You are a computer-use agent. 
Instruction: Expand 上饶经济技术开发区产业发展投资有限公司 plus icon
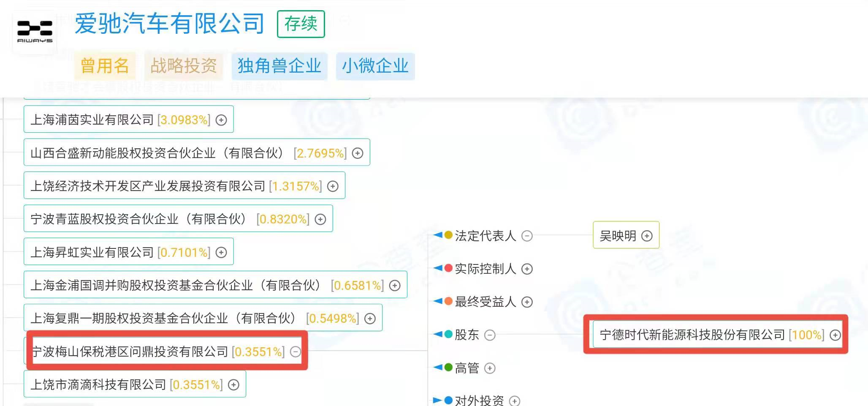333,186
